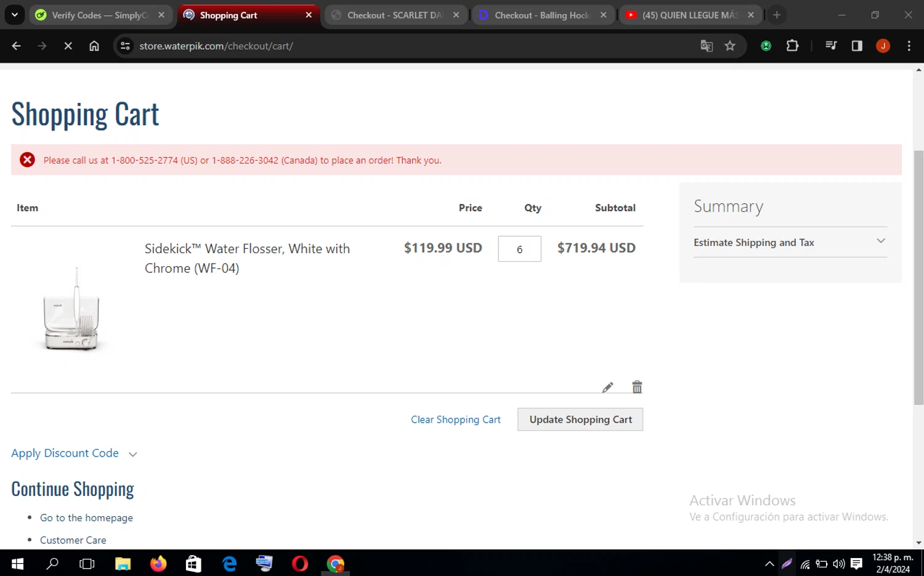This screenshot has height=576, width=924.
Task: Go back with the browser back arrow
Action: coord(17,46)
